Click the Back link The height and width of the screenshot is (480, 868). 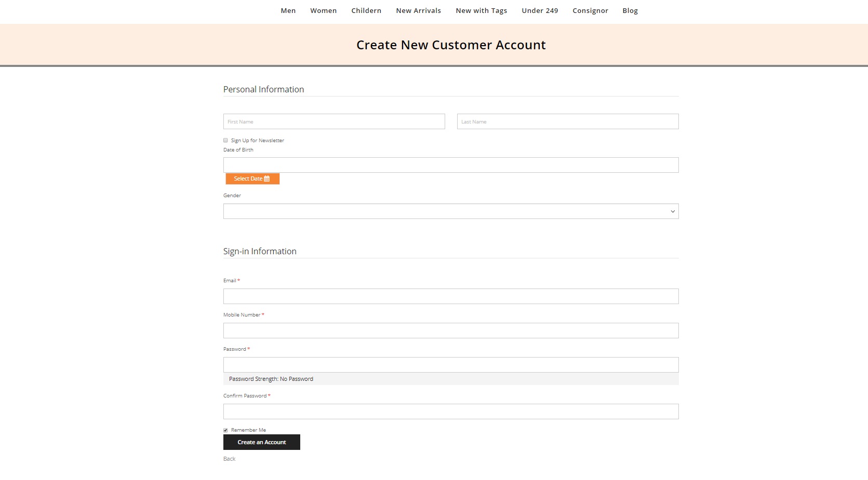click(229, 459)
